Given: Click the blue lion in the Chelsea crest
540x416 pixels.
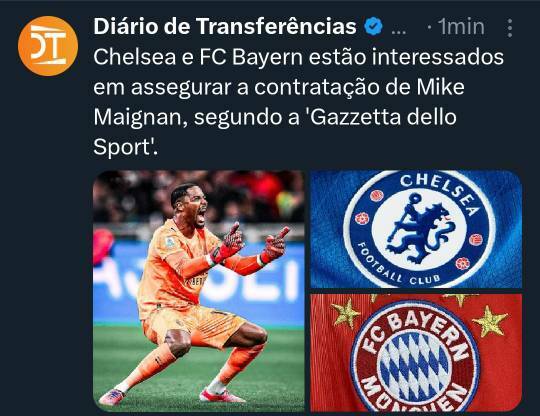Looking at the screenshot, I should [418, 229].
